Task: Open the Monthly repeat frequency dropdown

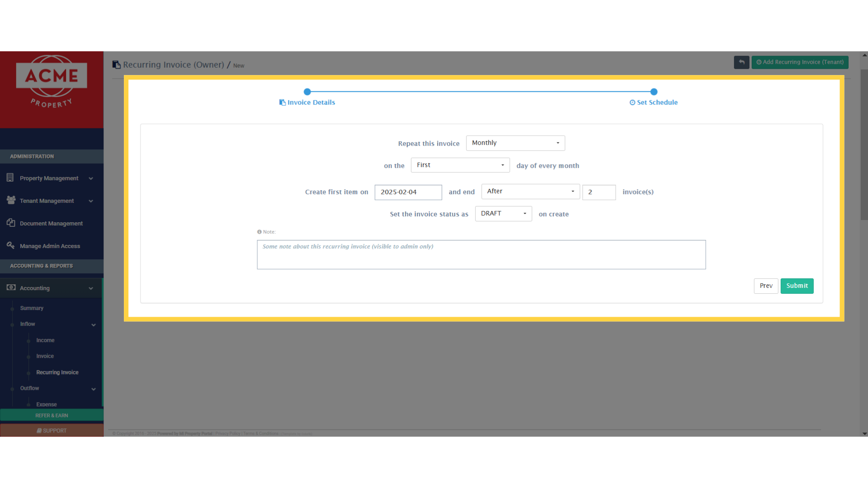Action: (x=515, y=143)
